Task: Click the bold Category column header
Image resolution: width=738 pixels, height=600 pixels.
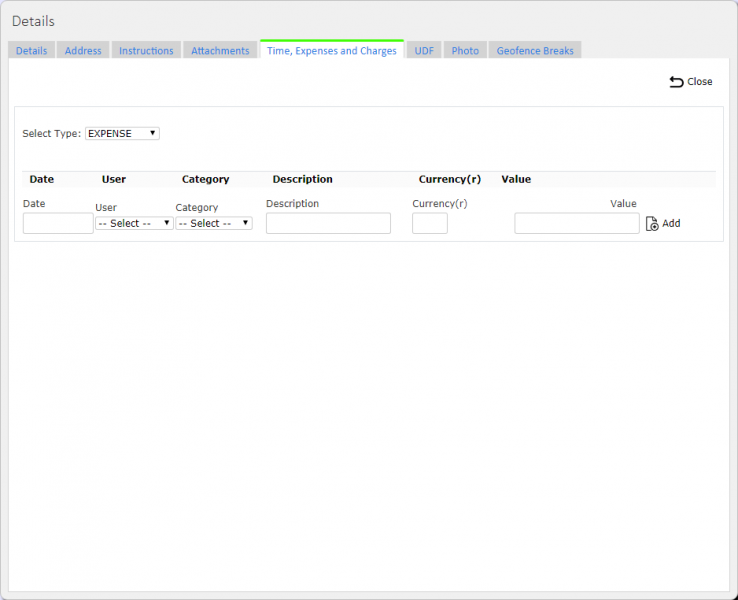Action: [x=205, y=179]
